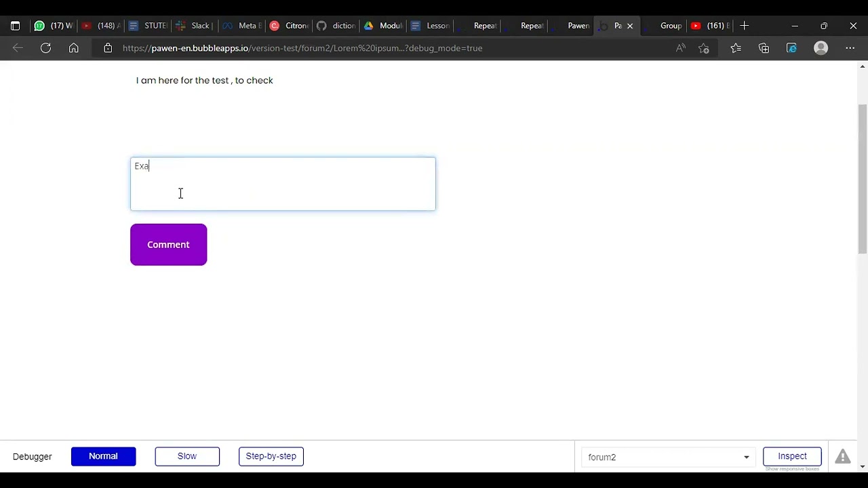Enable Step-by-step debugger mode
This screenshot has height=488, width=868.
[271, 456]
